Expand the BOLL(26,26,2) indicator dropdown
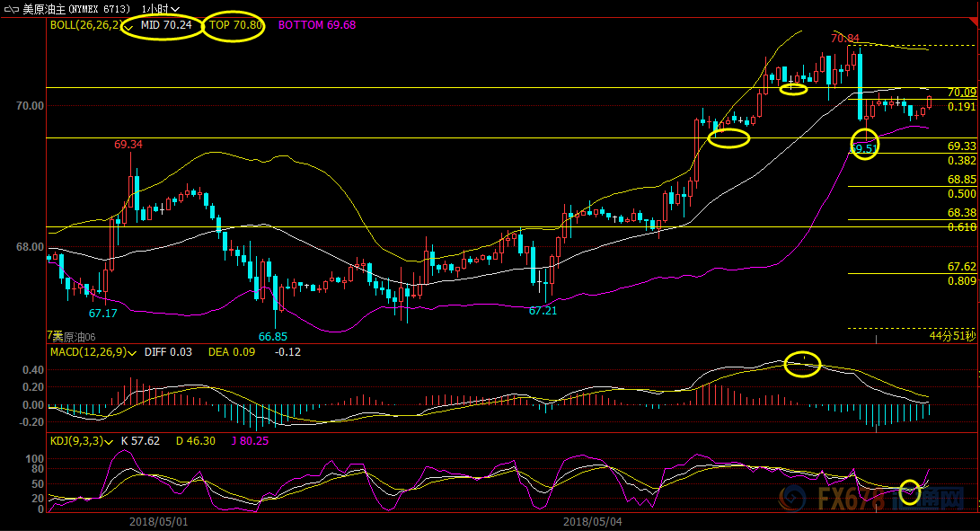The width and height of the screenshot is (980, 531). pyautogui.click(x=128, y=27)
